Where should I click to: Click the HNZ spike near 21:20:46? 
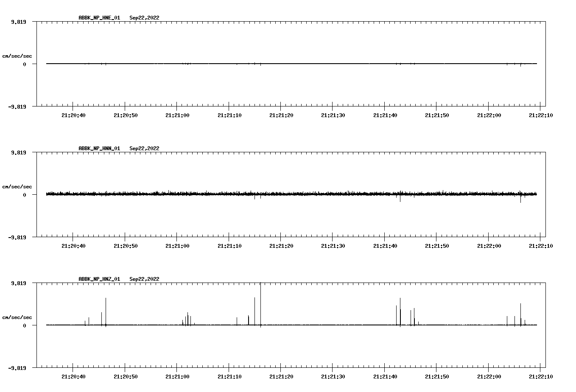coord(106,312)
